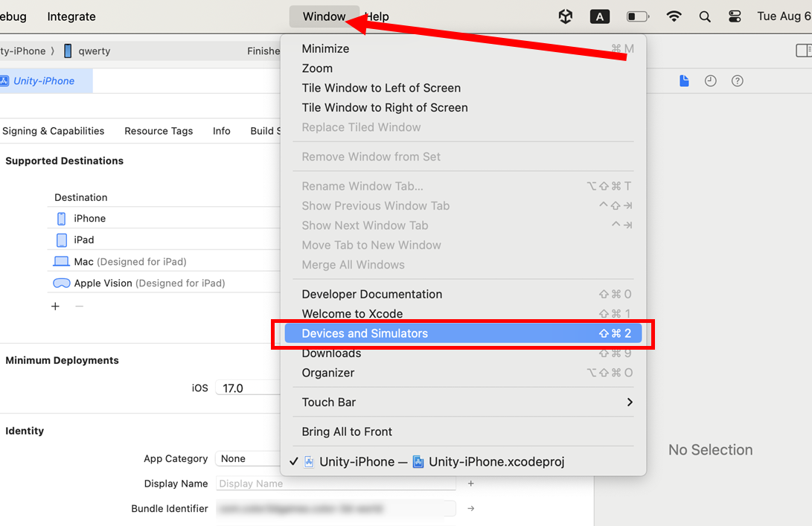Select the qwerty device in scheme bar
This screenshot has width=812, height=526.
point(87,51)
